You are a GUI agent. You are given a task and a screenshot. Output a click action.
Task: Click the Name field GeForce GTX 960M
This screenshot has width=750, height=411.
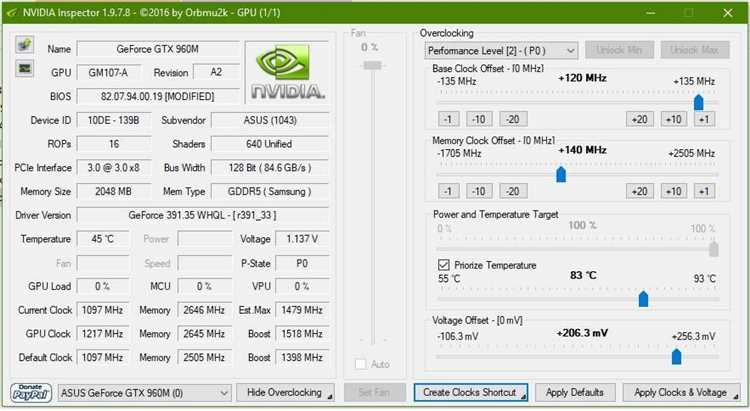(x=158, y=49)
